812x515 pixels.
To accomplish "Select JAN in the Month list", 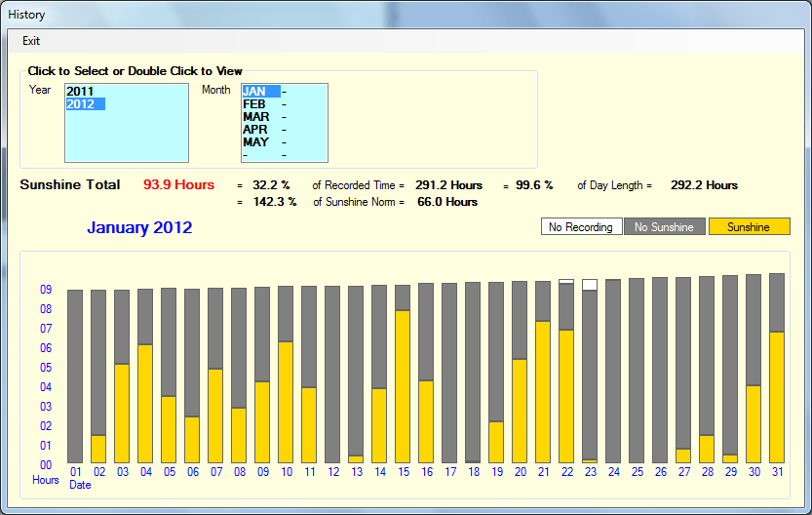I will point(254,91).
